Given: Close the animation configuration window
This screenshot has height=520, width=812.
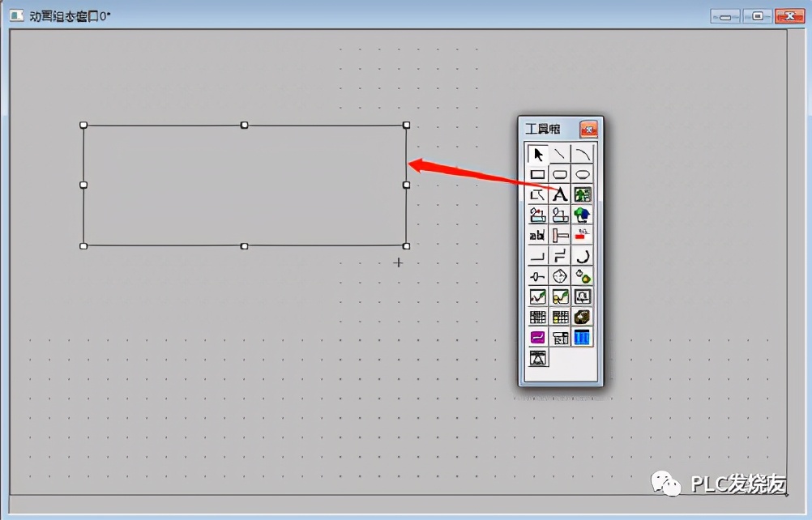Looking at the screenshot, I should (x=789, y=16).
